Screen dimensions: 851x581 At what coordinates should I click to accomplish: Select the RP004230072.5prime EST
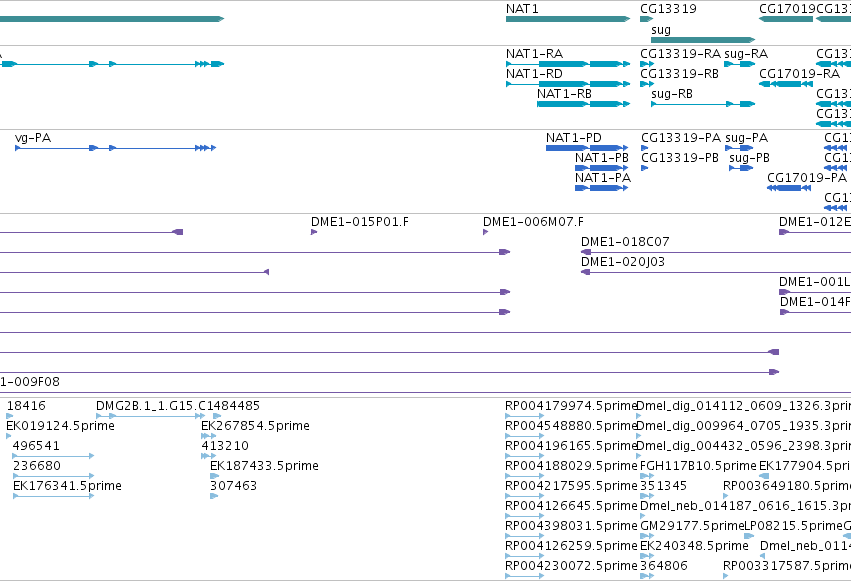point(524,576)
